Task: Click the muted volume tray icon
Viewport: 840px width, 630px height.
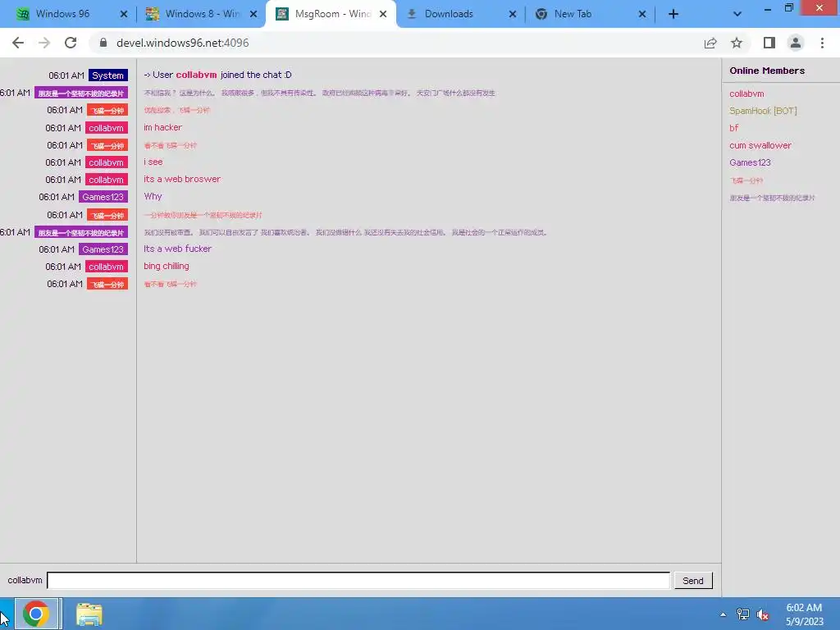Action: (763, 614)
